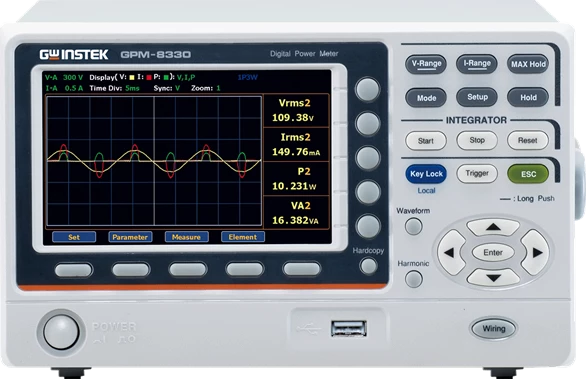This screenshot has width=586, height=379.
Task: Click the P2 10.231W reading
Action: click(296, 179)
